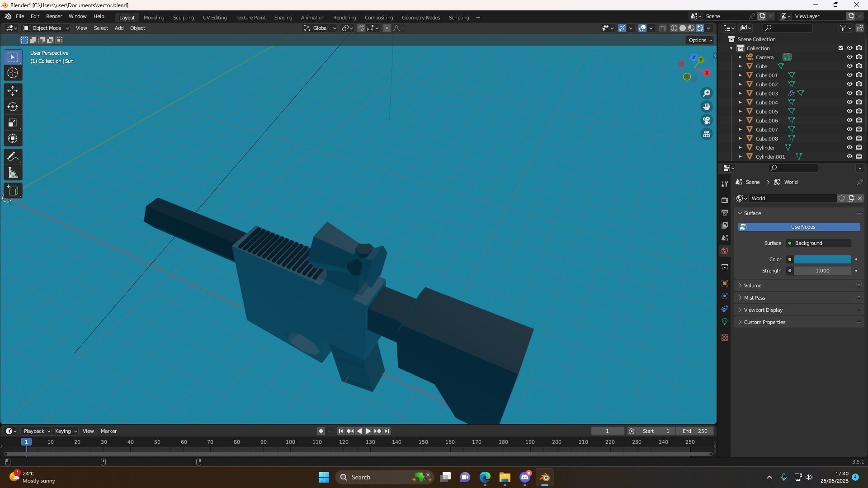Switch to material preview shading
This screenshot has height=488, width=868.
tap(691, 28)
